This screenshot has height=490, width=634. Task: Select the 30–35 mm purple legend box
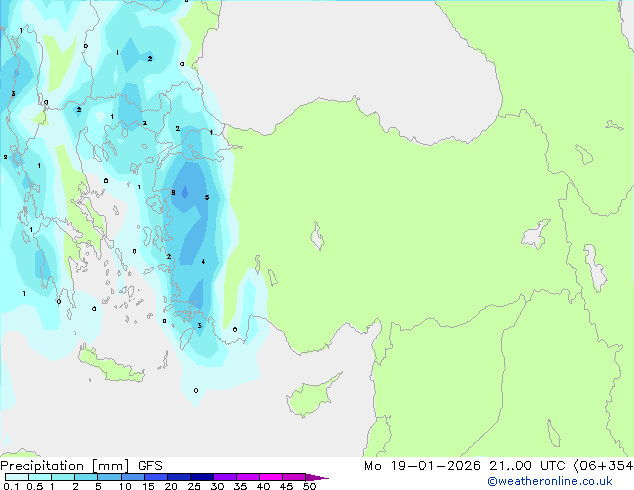pos(224,477)
